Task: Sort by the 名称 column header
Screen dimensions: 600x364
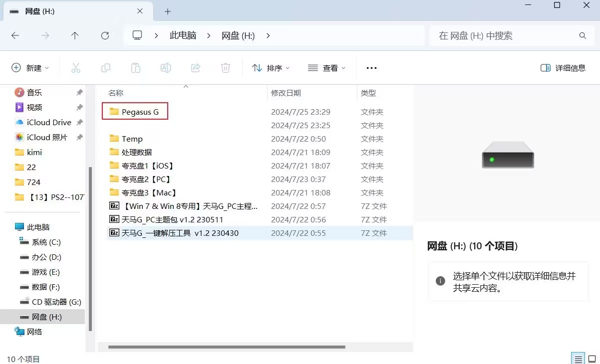Action: (116, 93)
